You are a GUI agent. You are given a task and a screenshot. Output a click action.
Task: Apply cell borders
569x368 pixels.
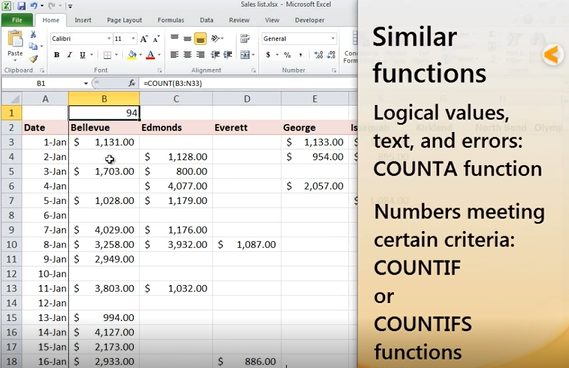[x=107, y=55]
